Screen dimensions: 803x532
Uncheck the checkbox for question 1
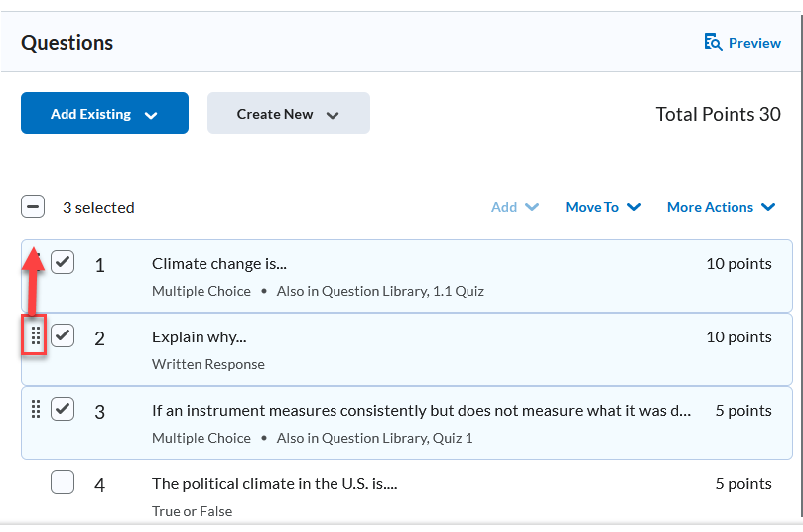[63, 262]
